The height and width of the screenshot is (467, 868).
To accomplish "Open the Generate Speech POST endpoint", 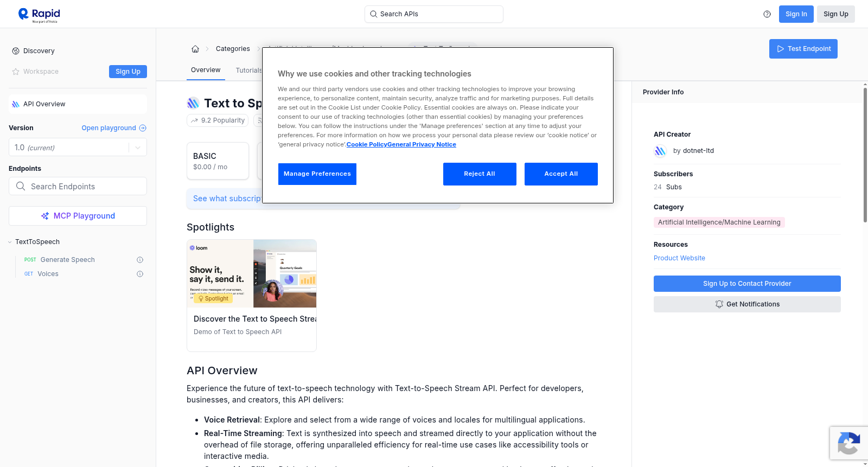I will pyautogui.click(x=67, y=260).
